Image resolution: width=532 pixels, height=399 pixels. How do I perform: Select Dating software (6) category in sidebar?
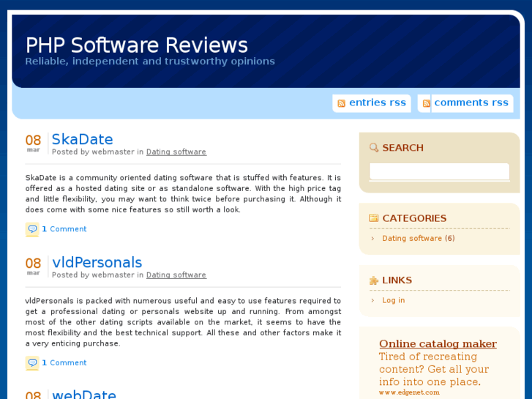tap(419, 239)
